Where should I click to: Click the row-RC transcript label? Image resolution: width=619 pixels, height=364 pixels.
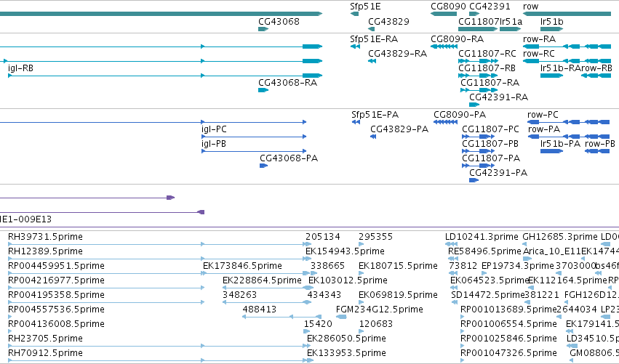coord(539,54)
